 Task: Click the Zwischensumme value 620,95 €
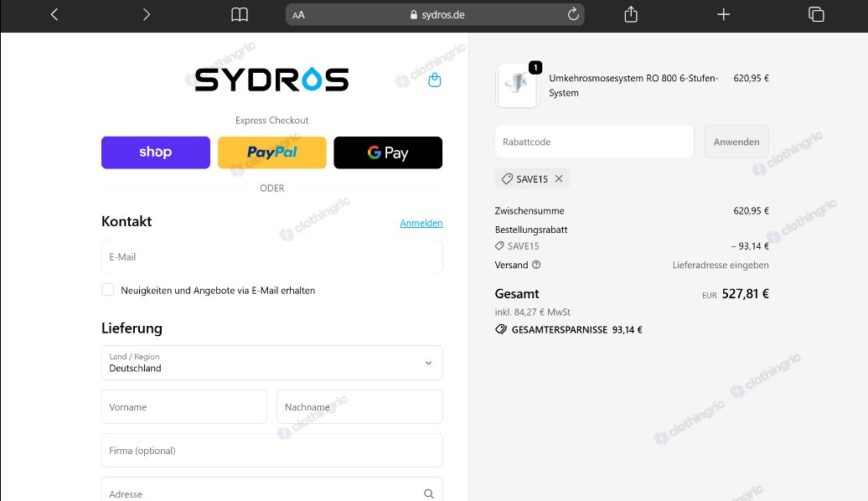(x=752, y=210)
